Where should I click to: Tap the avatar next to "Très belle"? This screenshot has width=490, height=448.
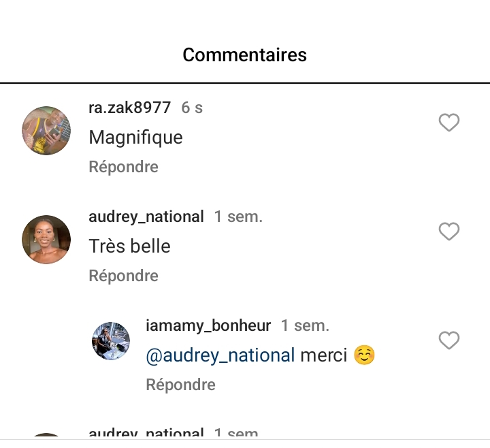46,239
